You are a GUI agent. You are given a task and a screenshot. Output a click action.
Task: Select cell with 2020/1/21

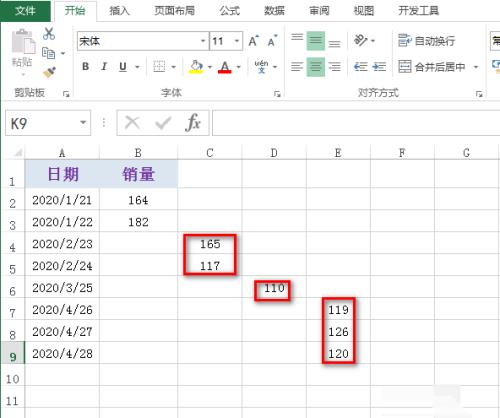tap(62, 200)
